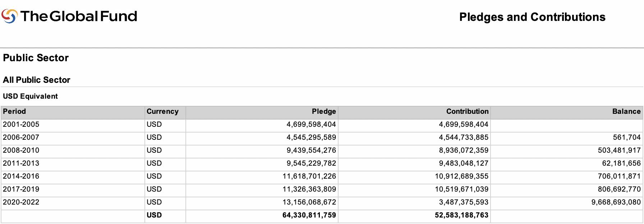
Task: Click the USD Equivalent label
Action: [30, 97]
